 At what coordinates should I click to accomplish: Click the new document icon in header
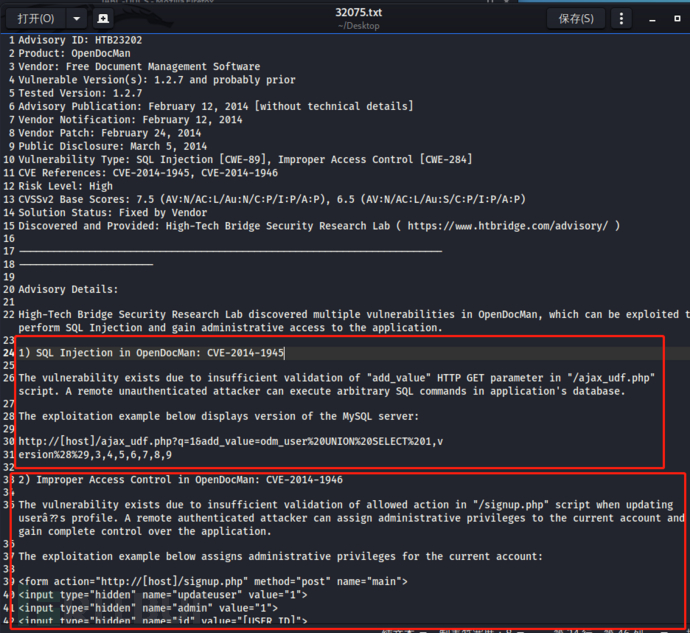tap(104, 18)
